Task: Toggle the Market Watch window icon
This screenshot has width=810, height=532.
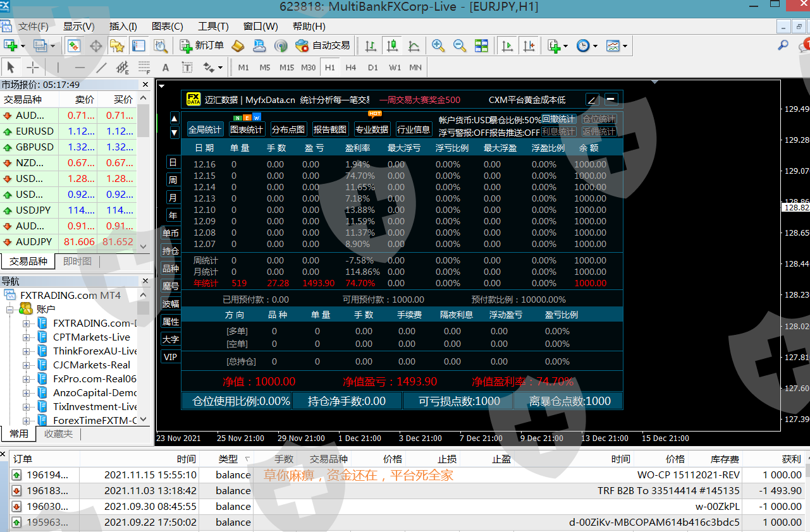Action: pos(74,45)
